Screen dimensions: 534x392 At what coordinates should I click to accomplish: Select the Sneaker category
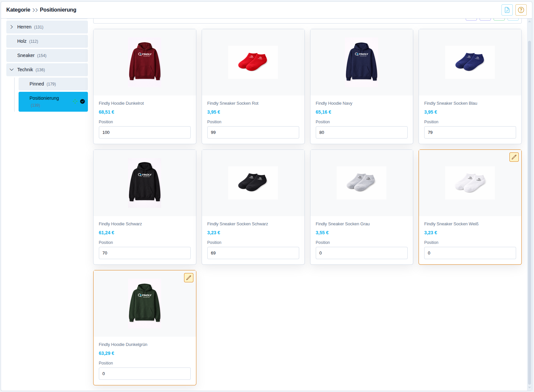click(x=47, y=55)
